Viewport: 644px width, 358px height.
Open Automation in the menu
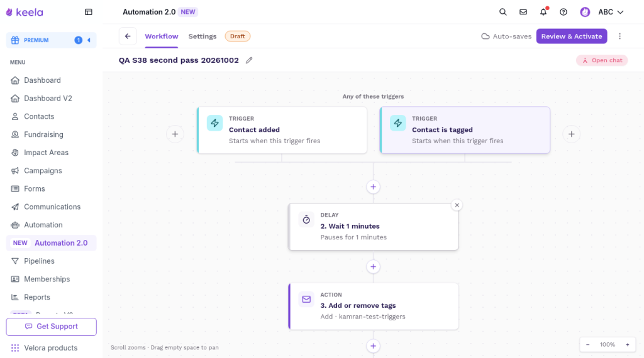[x=51, y=225]
